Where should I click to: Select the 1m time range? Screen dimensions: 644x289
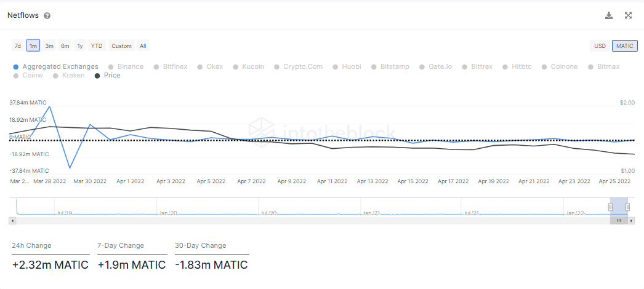[33, 46]
